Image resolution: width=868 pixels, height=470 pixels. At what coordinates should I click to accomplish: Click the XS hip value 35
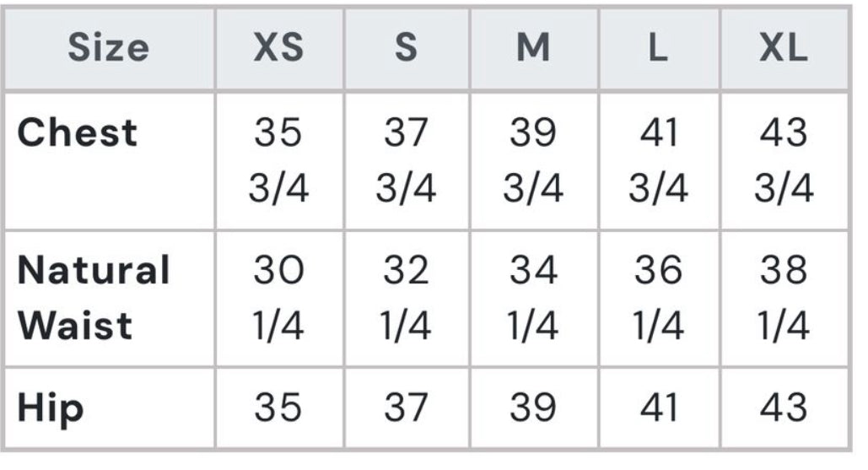(279, 409)
